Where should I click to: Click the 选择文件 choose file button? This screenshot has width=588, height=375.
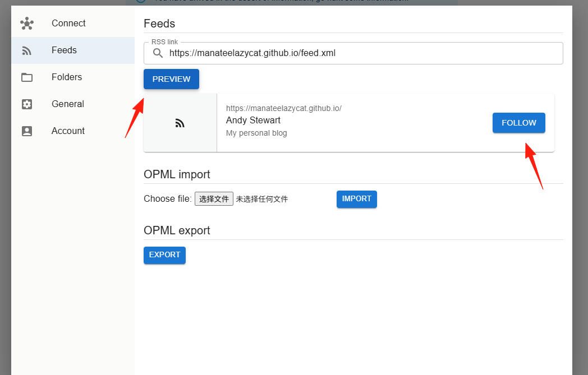(x=214, y=199)
